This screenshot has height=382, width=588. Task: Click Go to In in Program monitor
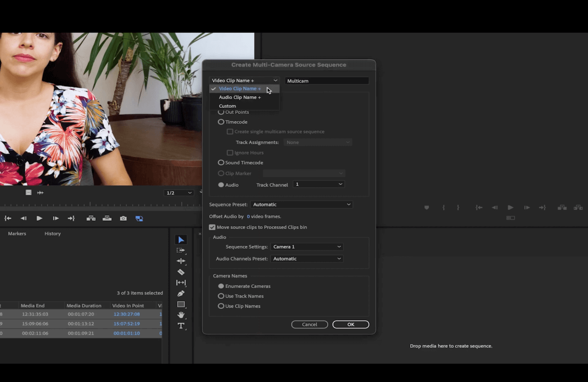479,207
